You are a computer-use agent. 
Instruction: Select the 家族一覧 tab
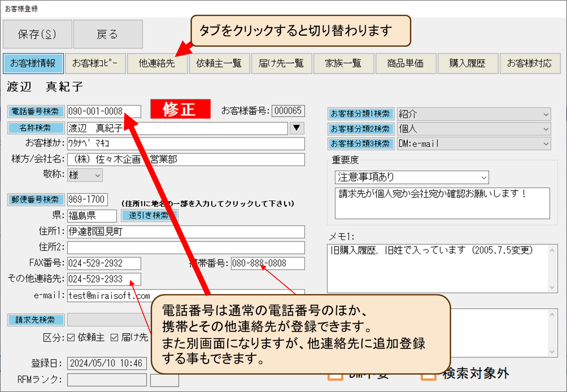(x=343, y=63)
